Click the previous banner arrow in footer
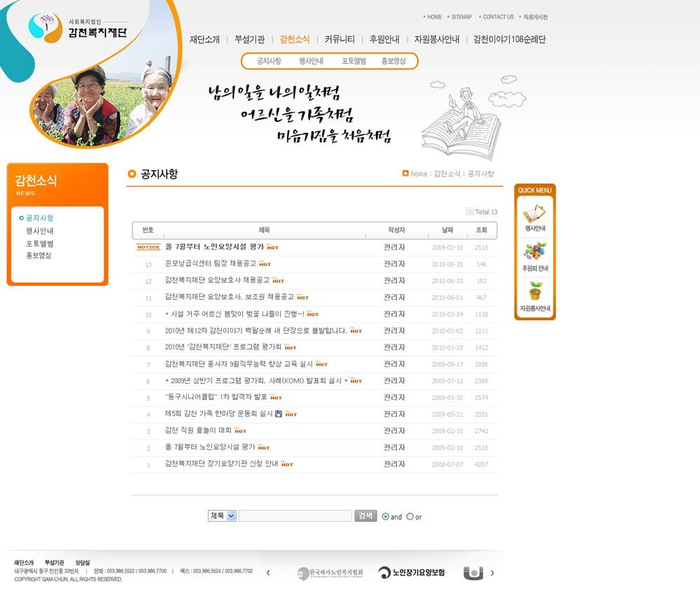This screenshot has width=700, height=594. click(x=268, y=573)
